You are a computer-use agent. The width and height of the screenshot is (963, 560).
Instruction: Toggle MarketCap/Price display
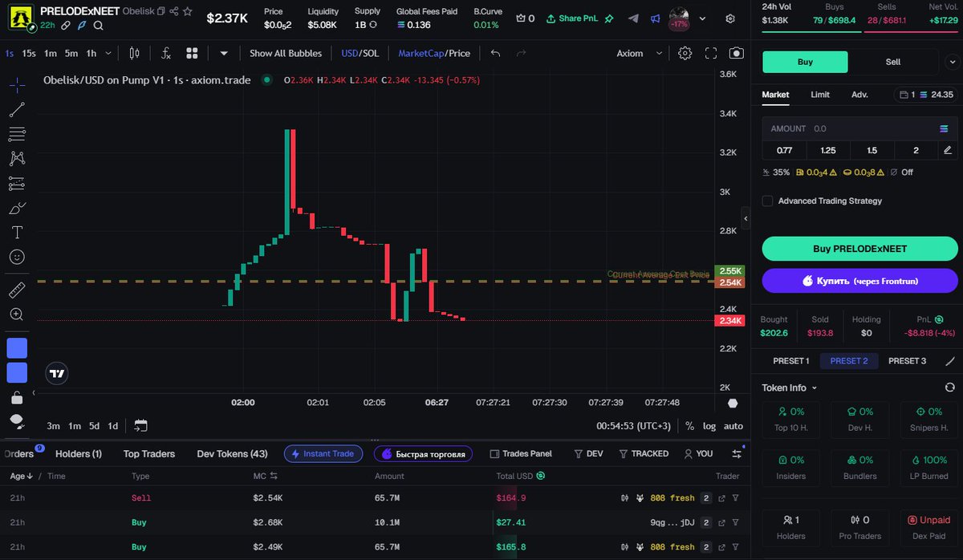point(434,54)
